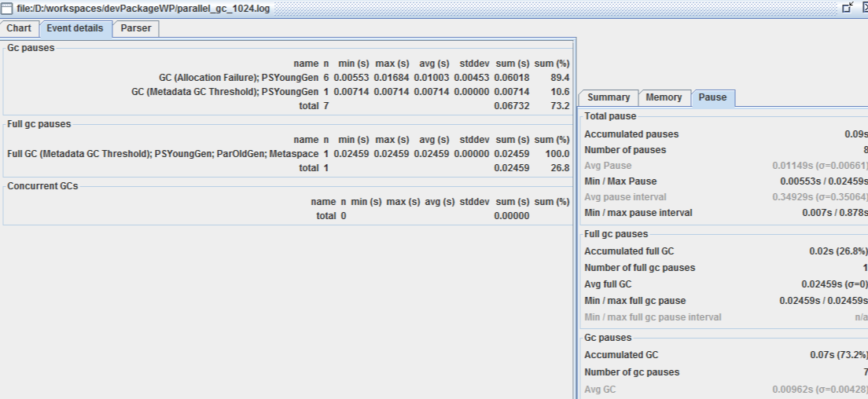Image resolution: width=868 pixels, height=399 pixels.
Task: Click the sum (%) value 89.4
Action: click(561, 78)
